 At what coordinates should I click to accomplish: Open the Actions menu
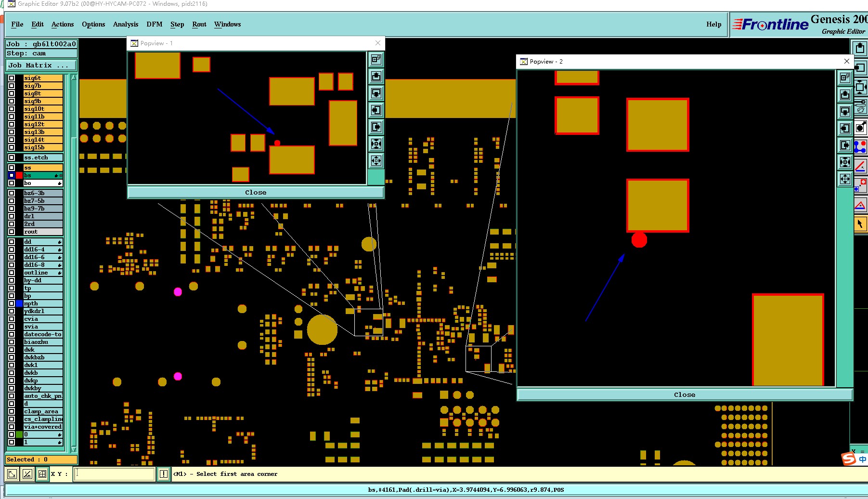point(63,24)
